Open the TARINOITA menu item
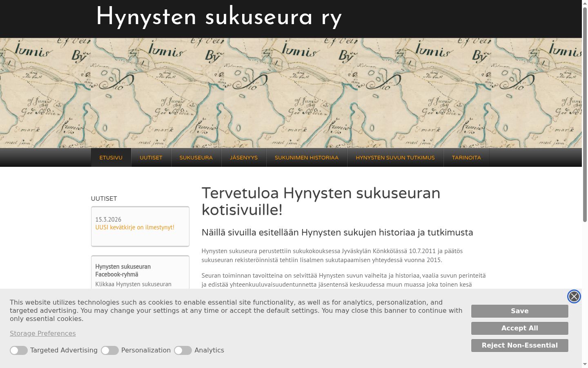Viewport: 588px width, 368px height. tap(466, 157)
